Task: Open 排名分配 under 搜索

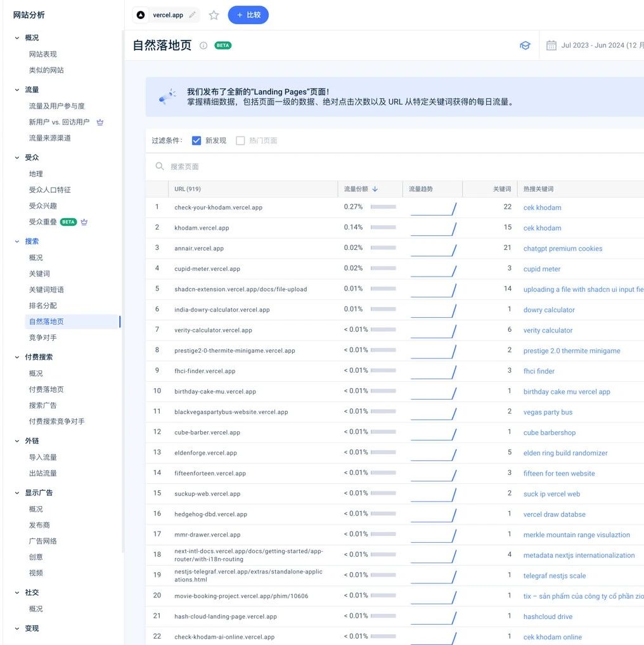Action: click(42, 306)
